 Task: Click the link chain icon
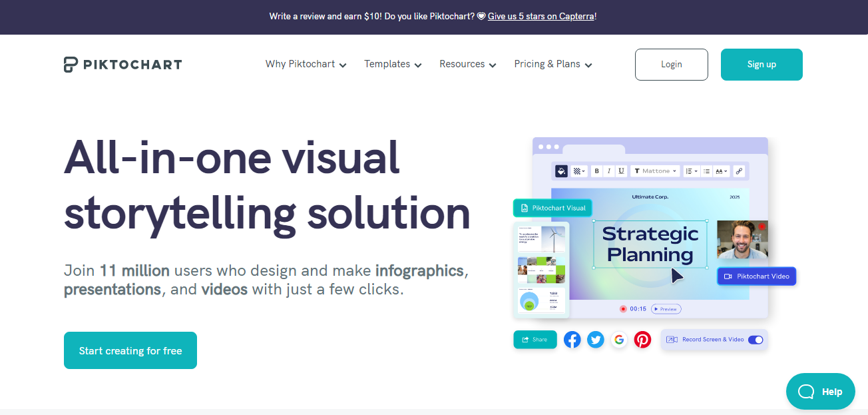tap(738, 171)
